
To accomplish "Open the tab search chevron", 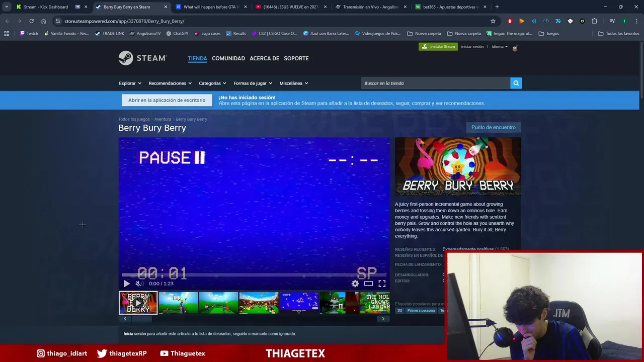I will [6, 7].
